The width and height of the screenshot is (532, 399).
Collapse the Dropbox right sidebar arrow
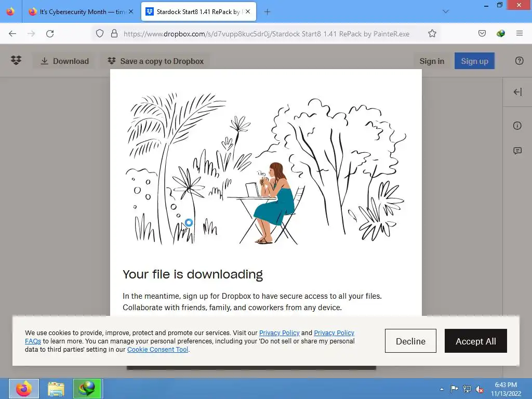tap(517, 92)
